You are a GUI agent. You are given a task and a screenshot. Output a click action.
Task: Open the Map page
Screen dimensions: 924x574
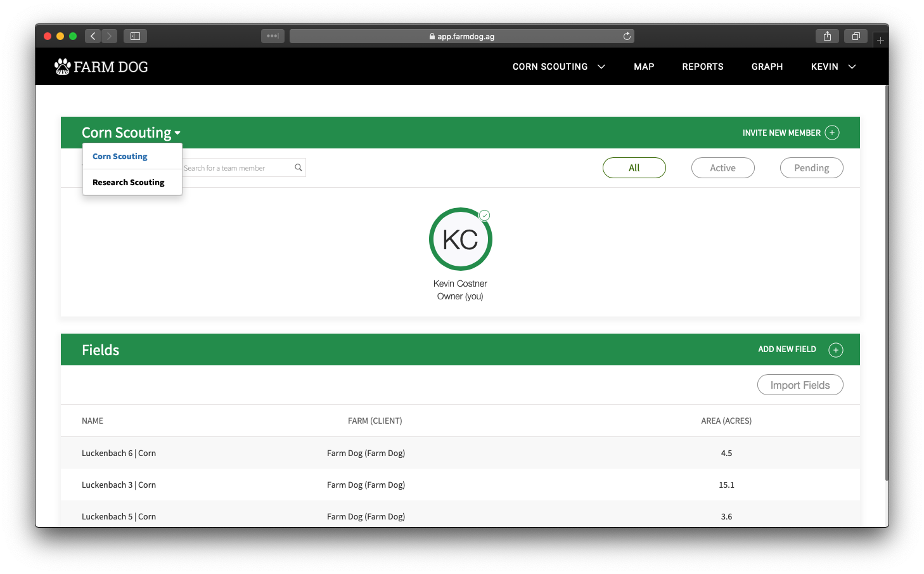[x=644, y=67]
